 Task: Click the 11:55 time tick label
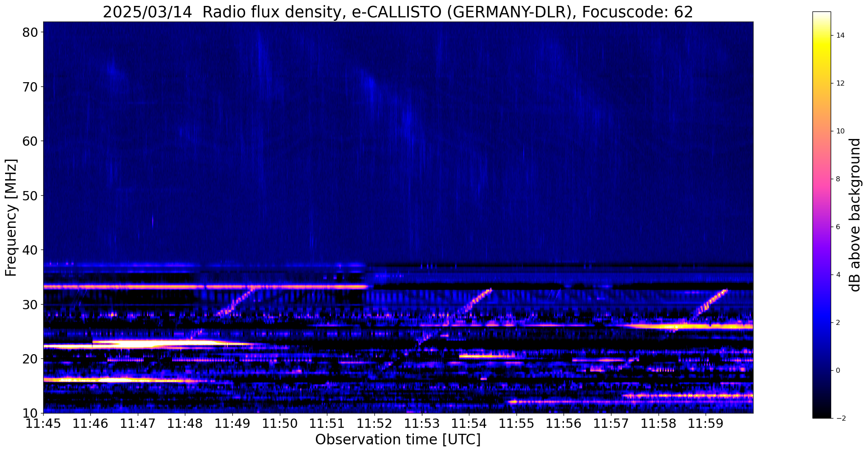516,424
